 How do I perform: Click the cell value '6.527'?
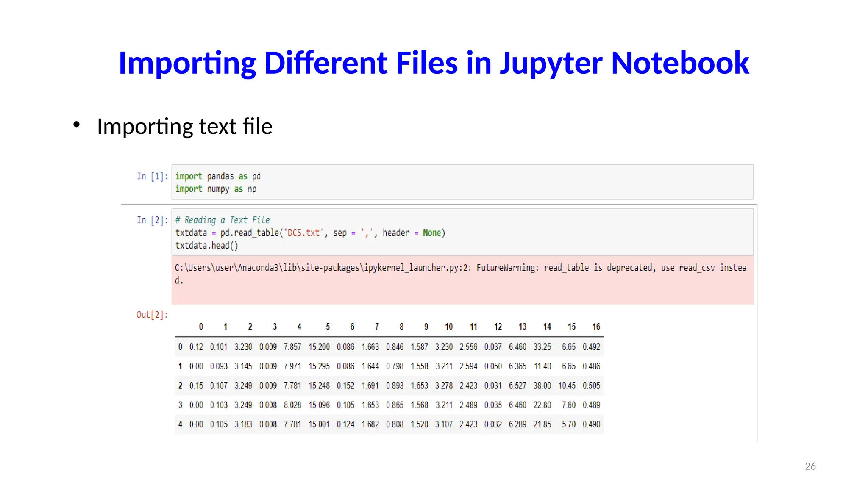(x=517, y=386)
